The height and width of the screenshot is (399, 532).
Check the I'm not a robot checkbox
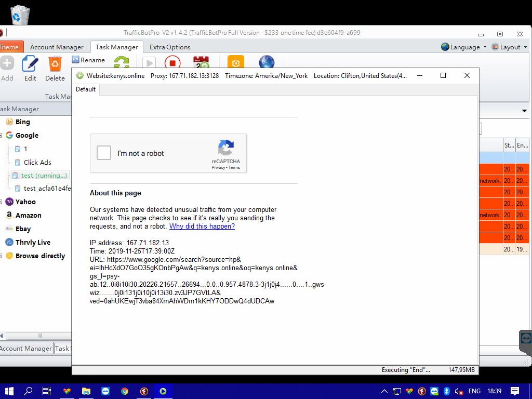pyautogui.click(x=104, y=153)
